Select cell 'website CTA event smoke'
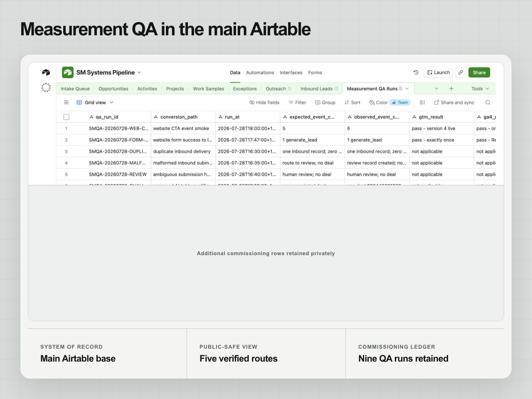Image resolution: width=532 pixels, height=399 pixels. (183, 128)
